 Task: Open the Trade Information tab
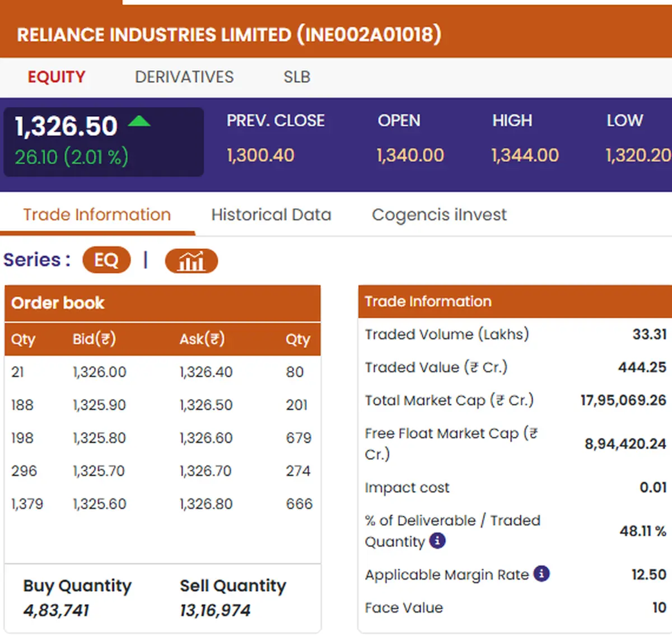(x=97, y=214)
